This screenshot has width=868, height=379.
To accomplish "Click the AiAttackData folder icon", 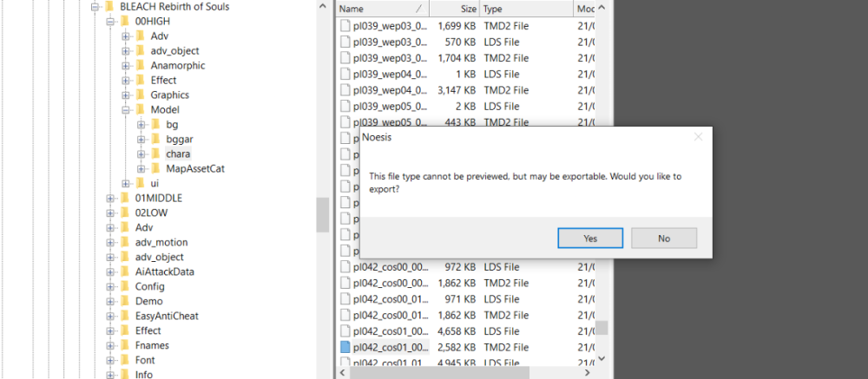I will (124, 271).
